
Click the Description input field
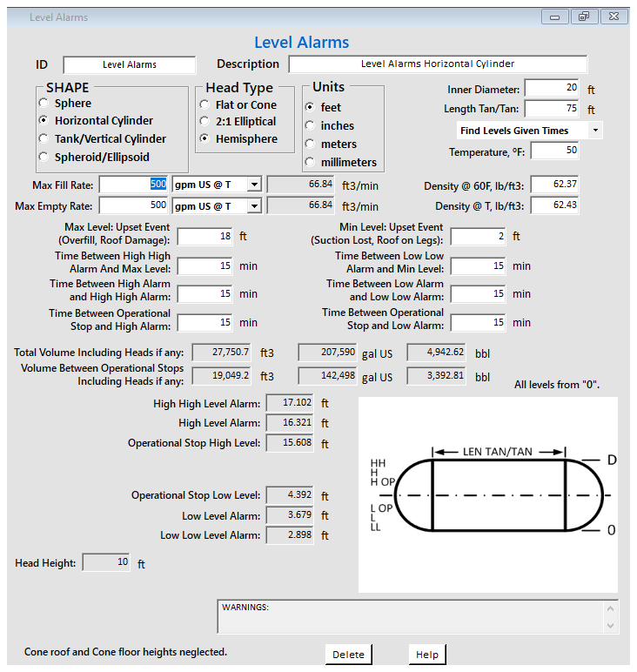pyautogui.click(x=438, y=64)
